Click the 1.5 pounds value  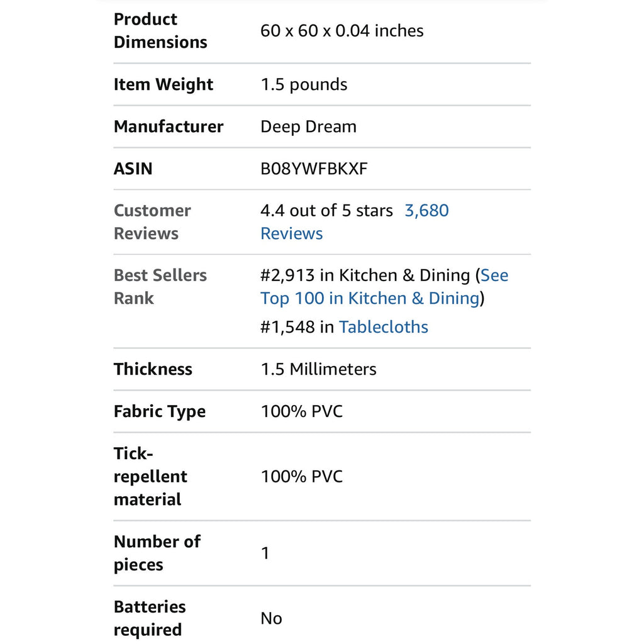[304, 85]
